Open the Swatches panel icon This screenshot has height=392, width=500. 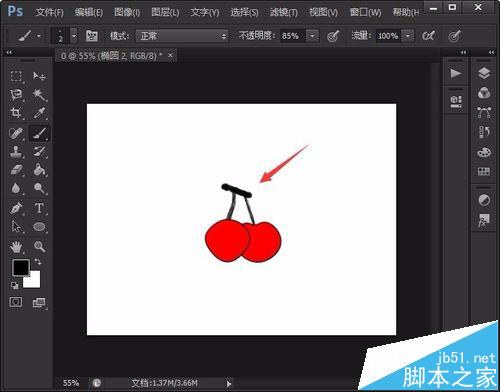484,172
